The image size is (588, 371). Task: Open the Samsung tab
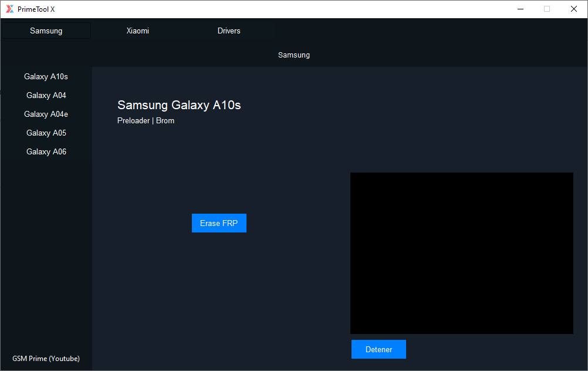(46, 31)
